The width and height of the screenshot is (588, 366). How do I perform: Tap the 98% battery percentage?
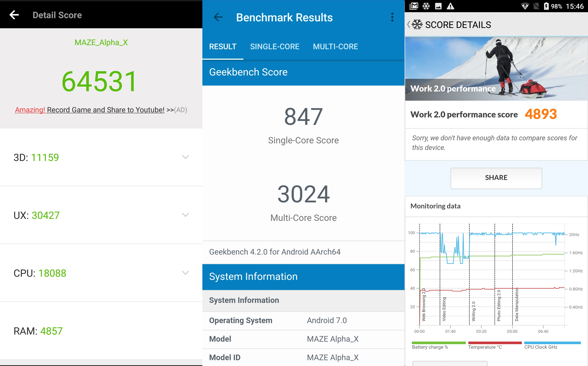(556, 6)
